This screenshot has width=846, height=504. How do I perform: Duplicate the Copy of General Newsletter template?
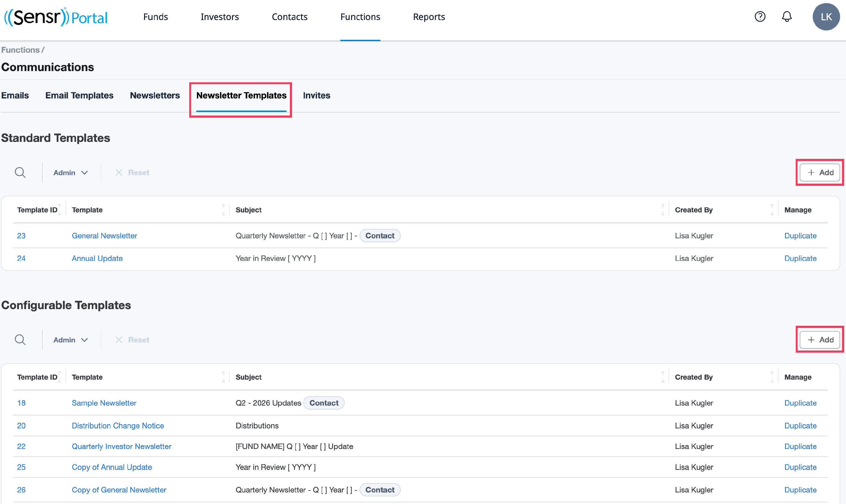pyautogui.click(x=800, y=490)
